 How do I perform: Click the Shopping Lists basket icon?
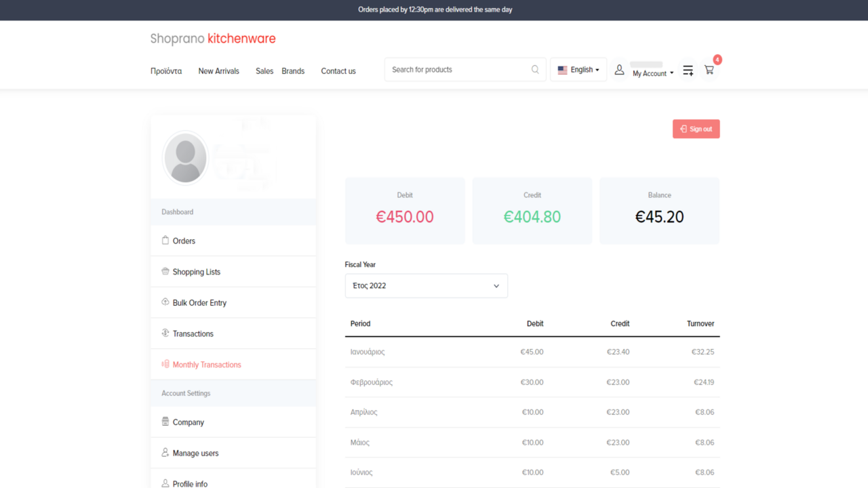click(x=165, y=272)
